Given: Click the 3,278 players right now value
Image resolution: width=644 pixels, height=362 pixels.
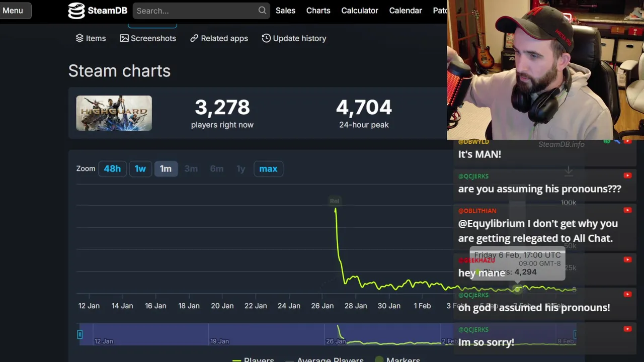Looking at the screenshot, I should [x=222, y=107].
